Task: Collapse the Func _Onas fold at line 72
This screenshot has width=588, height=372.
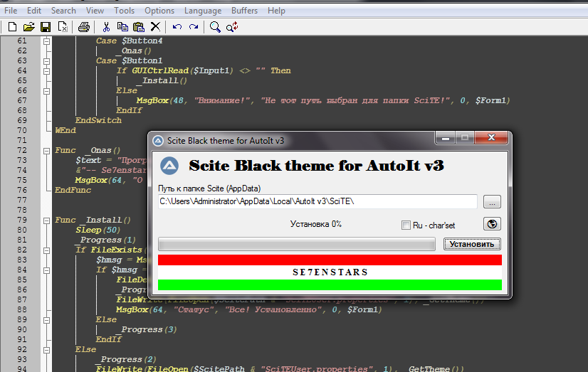Action: point(47,151)
